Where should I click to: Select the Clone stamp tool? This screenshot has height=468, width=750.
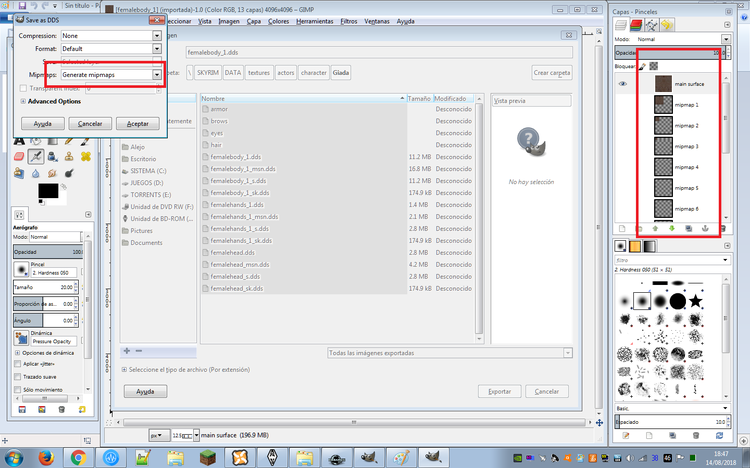[69, 156]
